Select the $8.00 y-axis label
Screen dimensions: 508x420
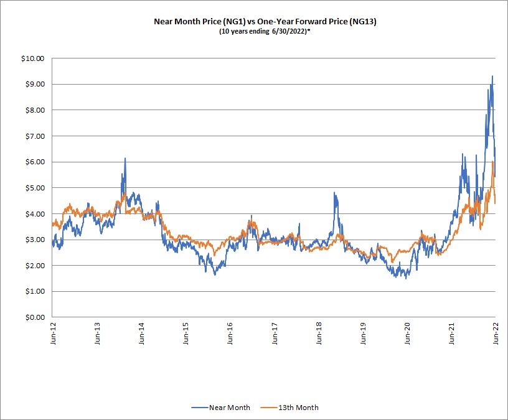35,110
